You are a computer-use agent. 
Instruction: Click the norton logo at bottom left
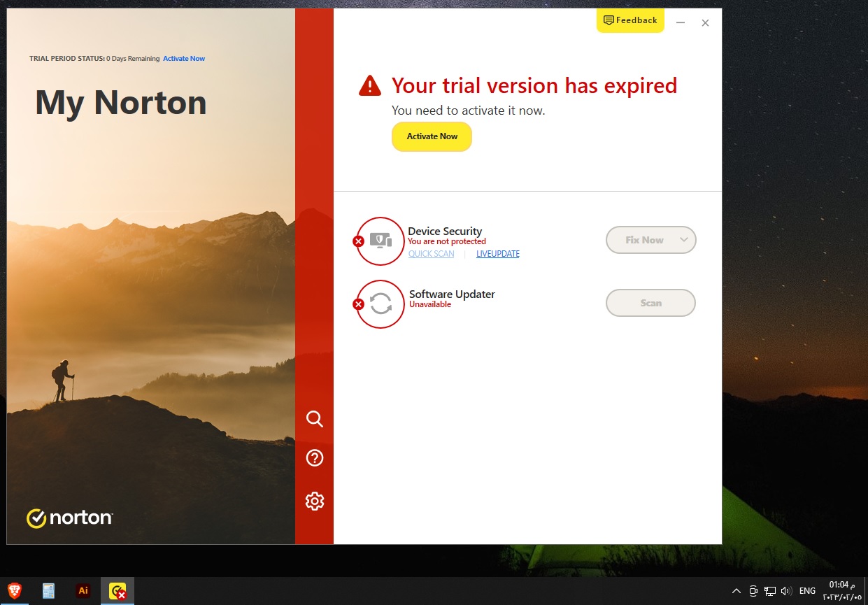(69, 518)
